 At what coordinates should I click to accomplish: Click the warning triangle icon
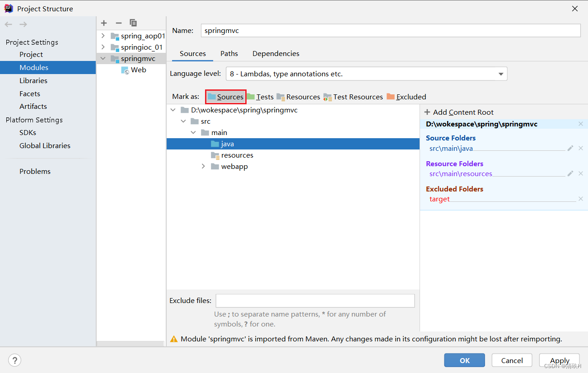pos(174,339)
